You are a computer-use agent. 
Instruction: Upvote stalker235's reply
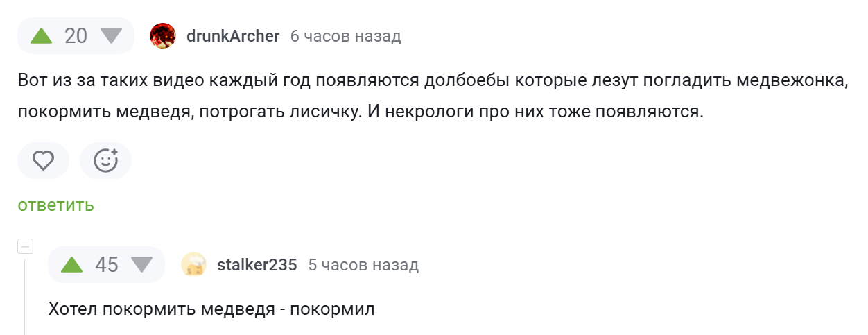coord(73,265)
